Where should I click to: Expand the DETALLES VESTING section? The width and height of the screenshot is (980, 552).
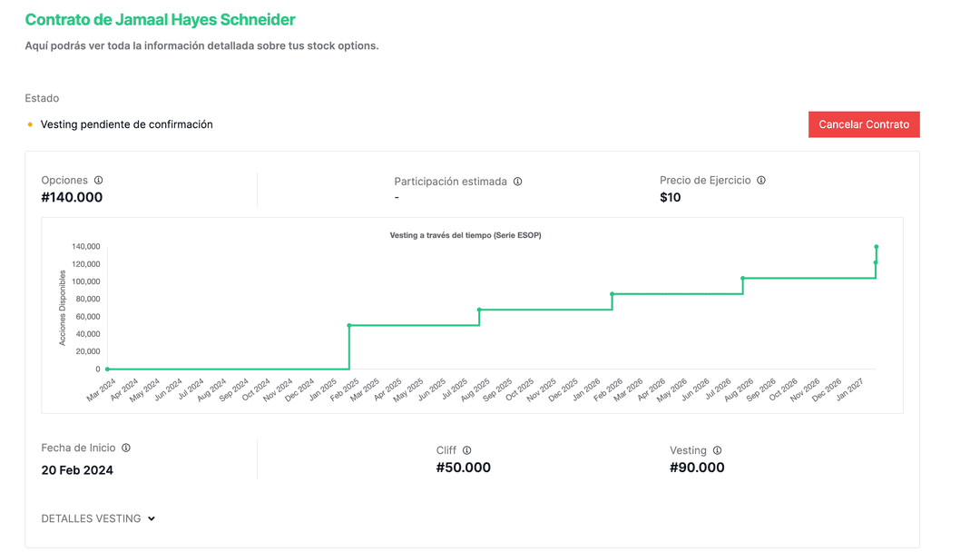coord(91,518)
